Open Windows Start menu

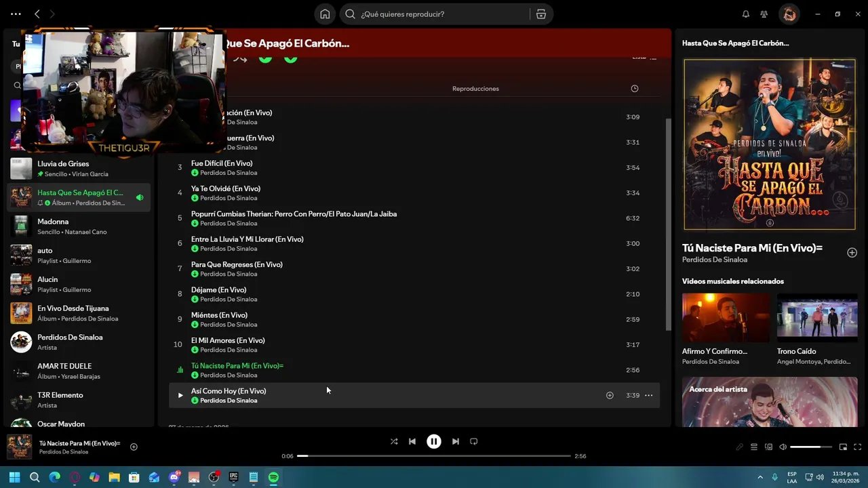(14, 477)
